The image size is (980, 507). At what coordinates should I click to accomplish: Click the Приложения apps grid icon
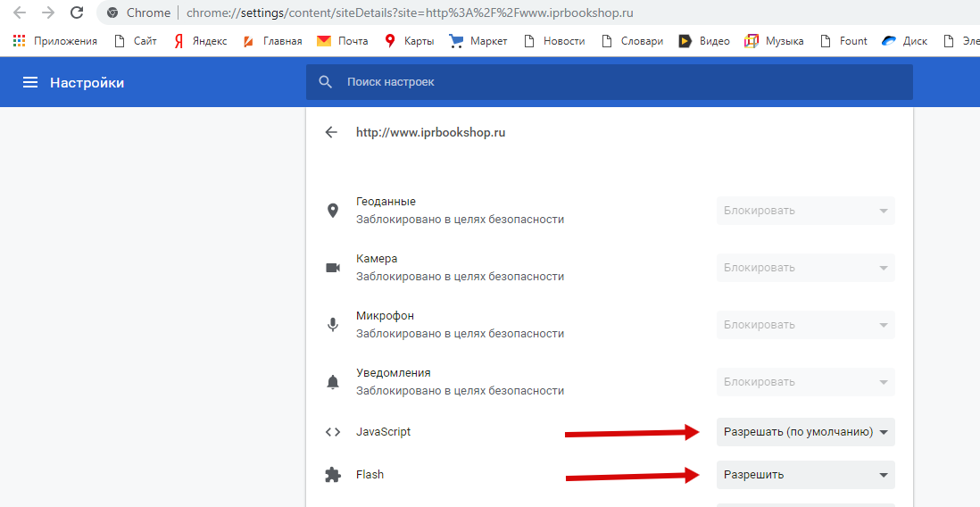19,41
